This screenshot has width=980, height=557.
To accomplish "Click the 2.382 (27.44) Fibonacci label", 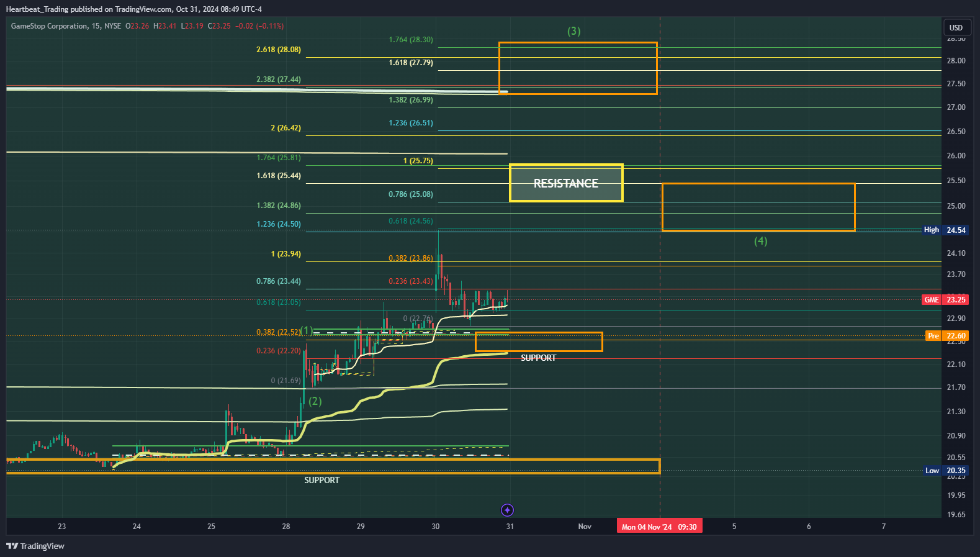I will click(279, 79).
